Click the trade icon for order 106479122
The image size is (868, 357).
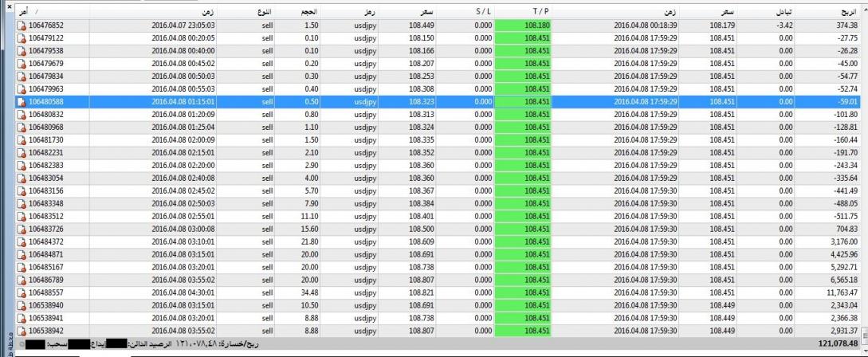(x=22, y=38)
